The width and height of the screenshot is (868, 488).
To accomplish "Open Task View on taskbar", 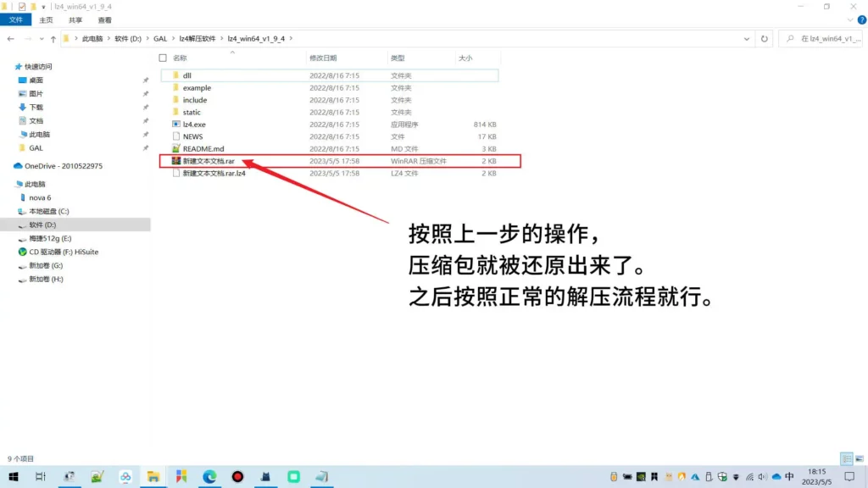I will 41,476.
